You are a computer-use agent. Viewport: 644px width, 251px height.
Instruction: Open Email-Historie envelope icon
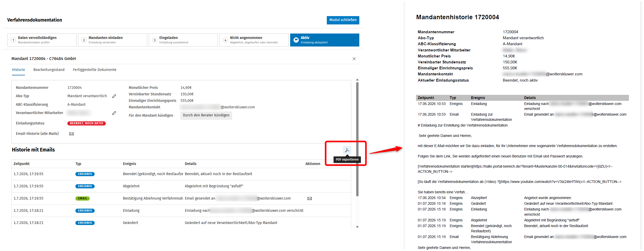tap(71, 134)
